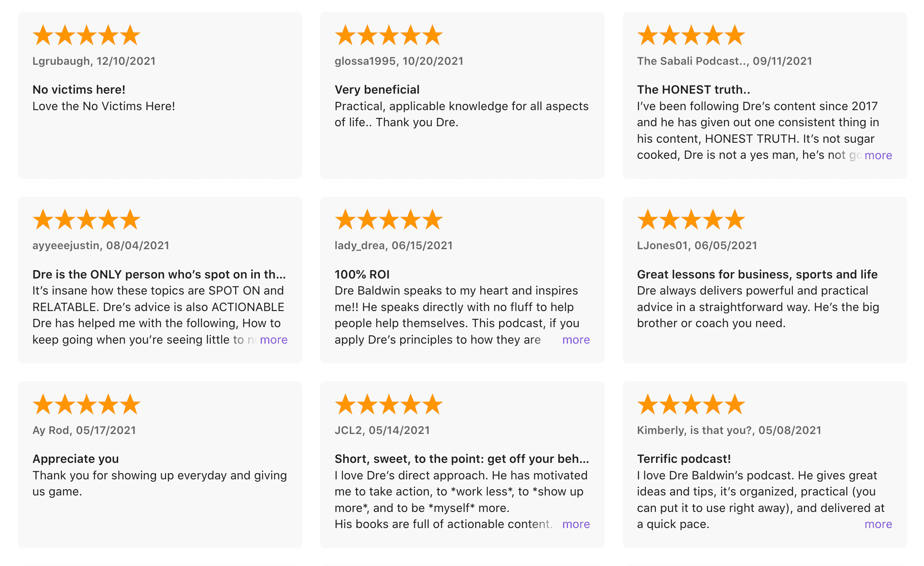Image resolution: width=924 pixels, height=566 pixels.
Task: Click the stars on glossa1995's review
Action: 389,35
